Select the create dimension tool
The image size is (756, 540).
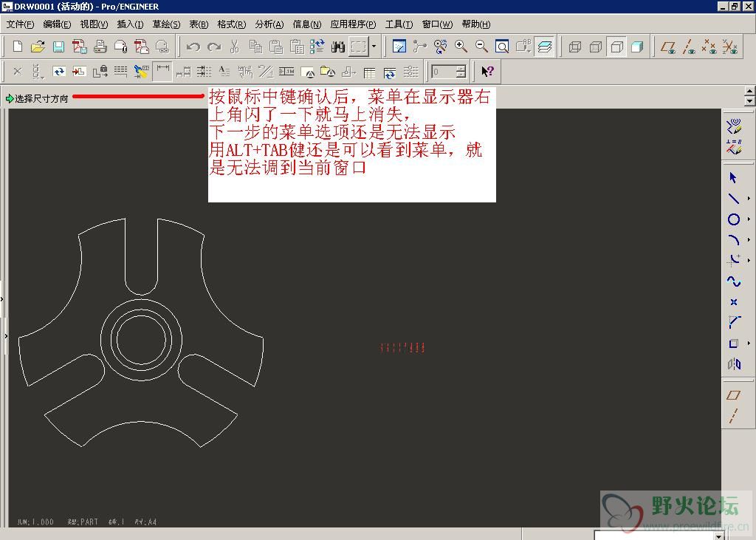pyautogui.click(x=162, y=72)
